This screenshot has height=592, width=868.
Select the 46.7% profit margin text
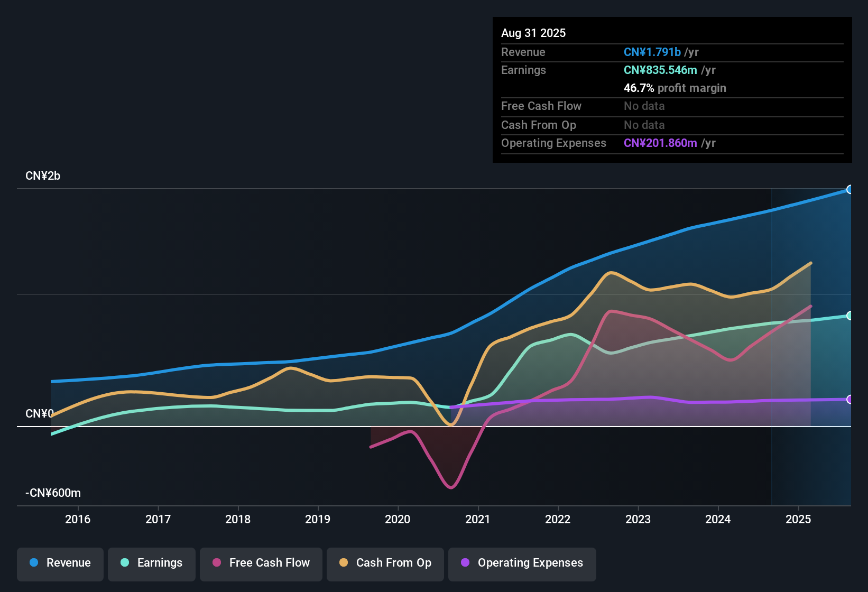(x=675, y=88)
